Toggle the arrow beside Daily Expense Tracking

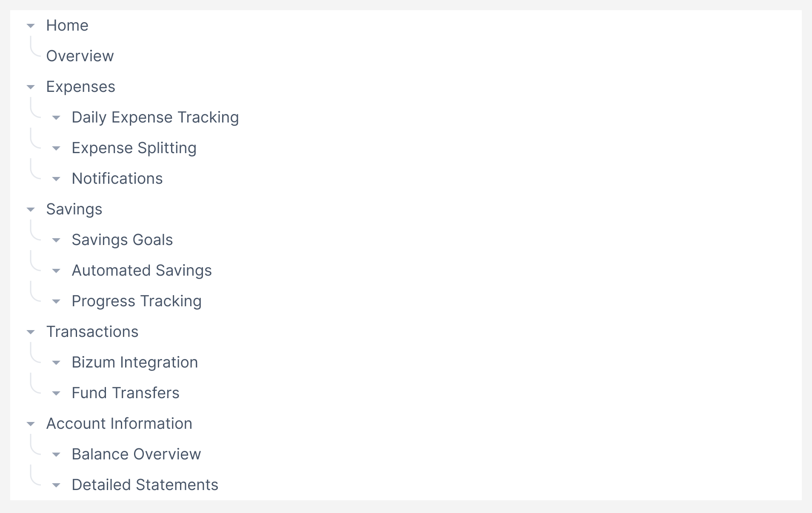(56, 118)
